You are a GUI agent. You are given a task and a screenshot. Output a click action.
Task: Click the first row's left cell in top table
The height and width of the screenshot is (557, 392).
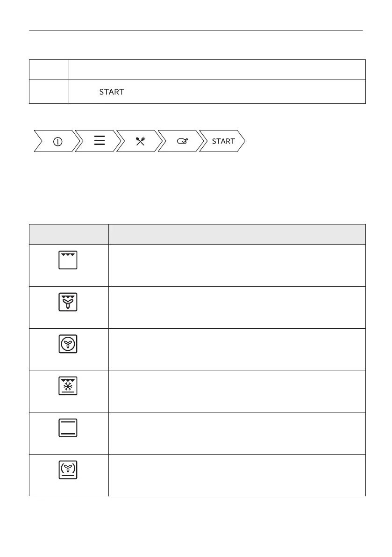click(49, 70)
